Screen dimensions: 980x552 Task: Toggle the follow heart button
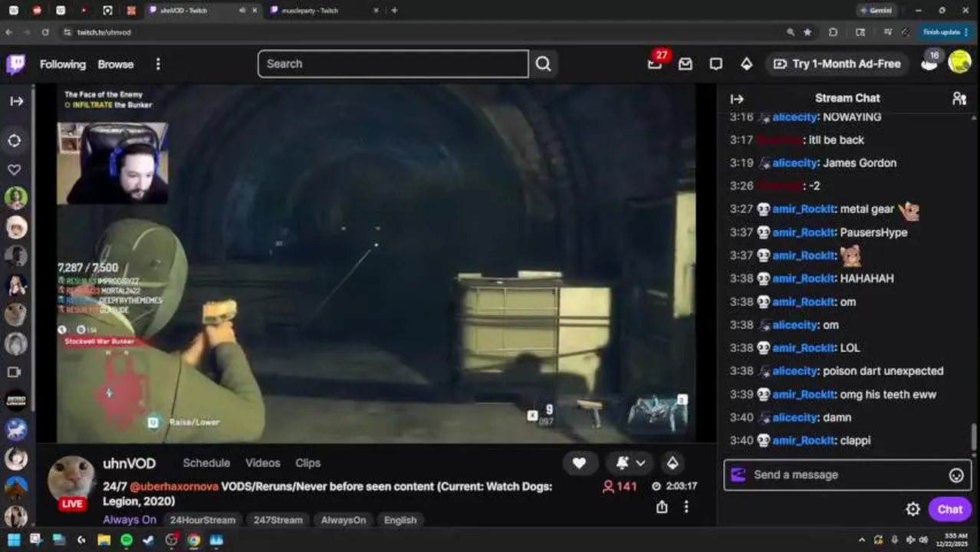[579, 463]
